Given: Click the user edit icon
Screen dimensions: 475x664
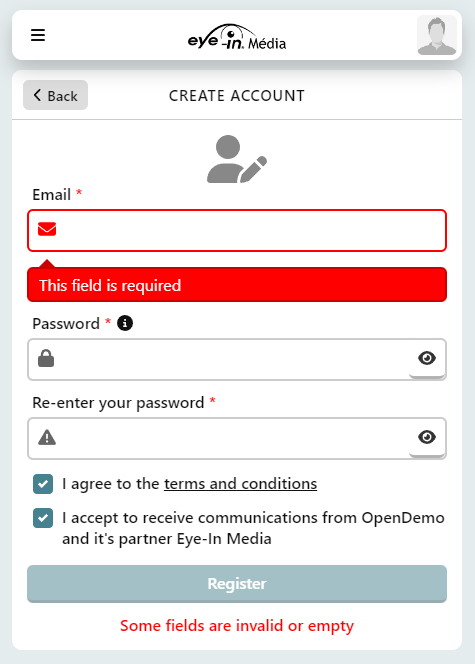Looking at the screenshot, I should [x=237, y=159].
